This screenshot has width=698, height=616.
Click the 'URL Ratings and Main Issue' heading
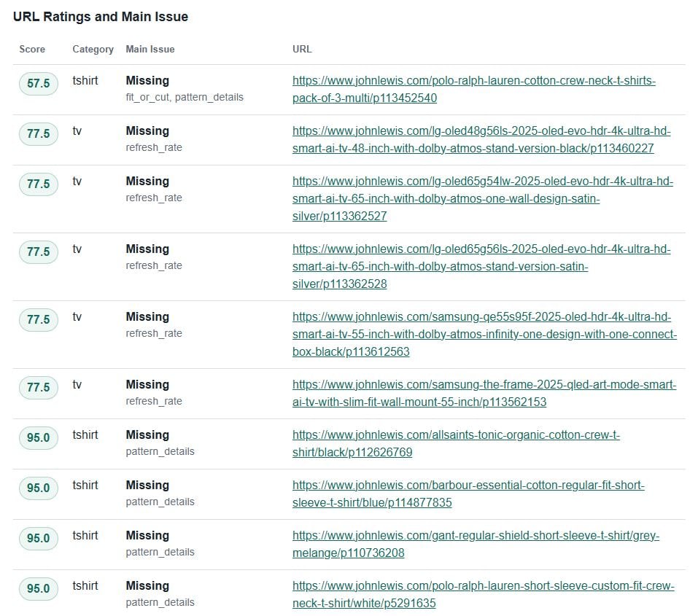coord(101,17)
